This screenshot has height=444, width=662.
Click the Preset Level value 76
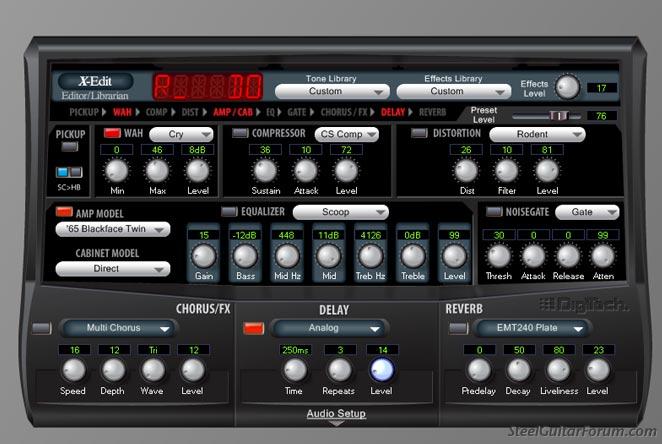pos(602,116)
